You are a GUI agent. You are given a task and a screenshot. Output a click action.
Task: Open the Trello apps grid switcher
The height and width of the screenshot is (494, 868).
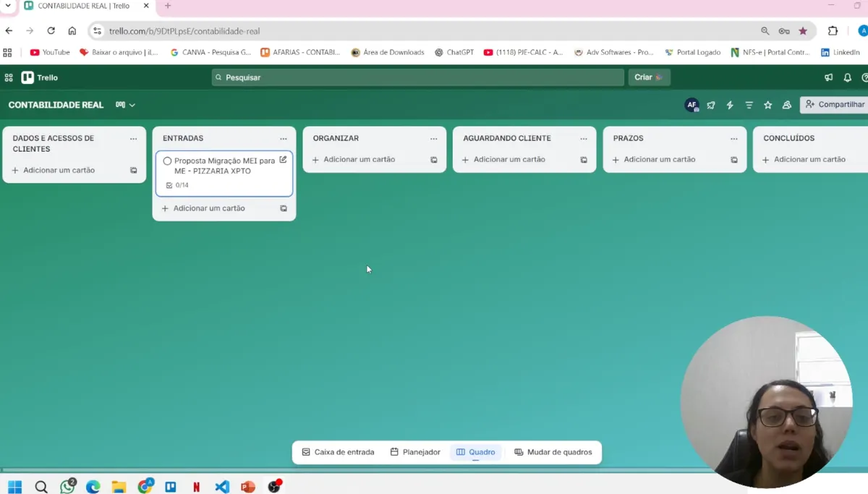point(9,77)
